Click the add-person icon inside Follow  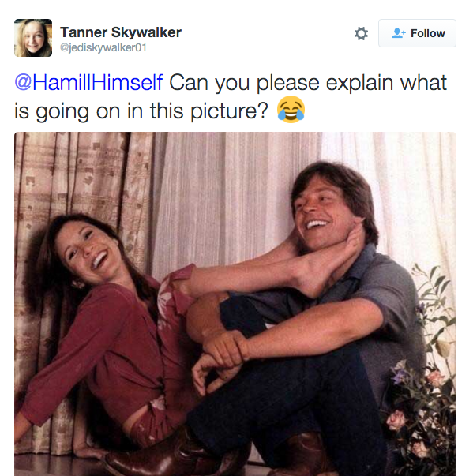pyautogui.click(x=398, y=33)
